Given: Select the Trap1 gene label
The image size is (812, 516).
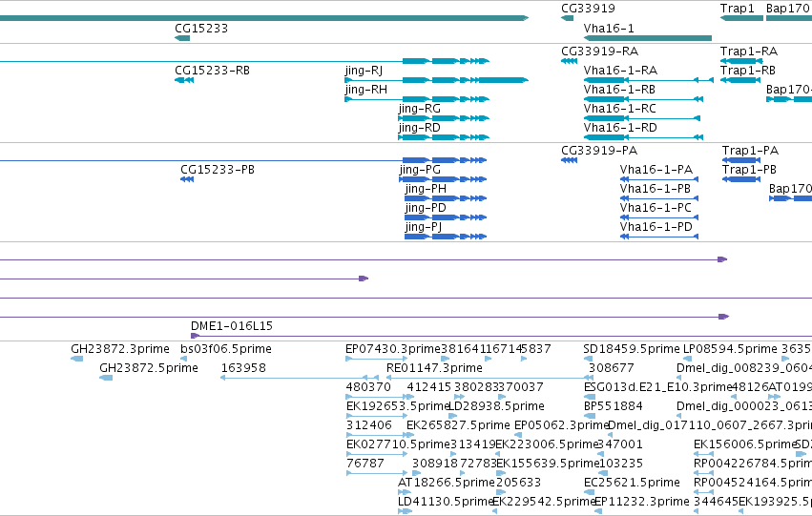Looking at the screenshot, I should pyautogui.click(x=737, y=9).
